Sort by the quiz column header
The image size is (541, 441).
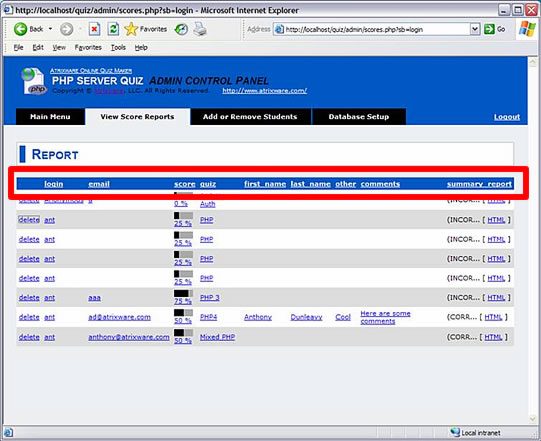tap(208, 184)
